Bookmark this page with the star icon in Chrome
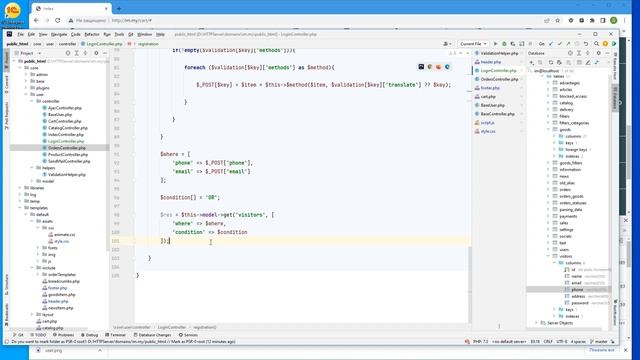640x360 pixels. pyautogui.click(x=558, y=20)
